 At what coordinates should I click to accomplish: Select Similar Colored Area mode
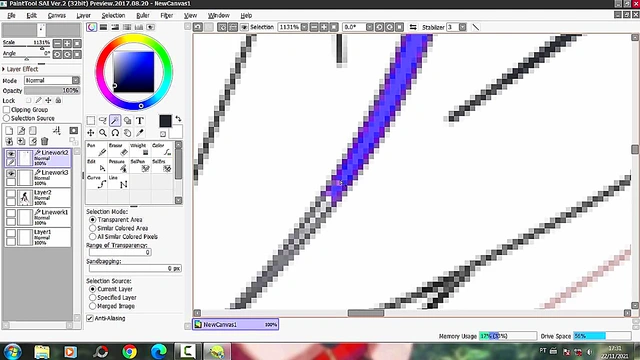click(x=93, y=228)
